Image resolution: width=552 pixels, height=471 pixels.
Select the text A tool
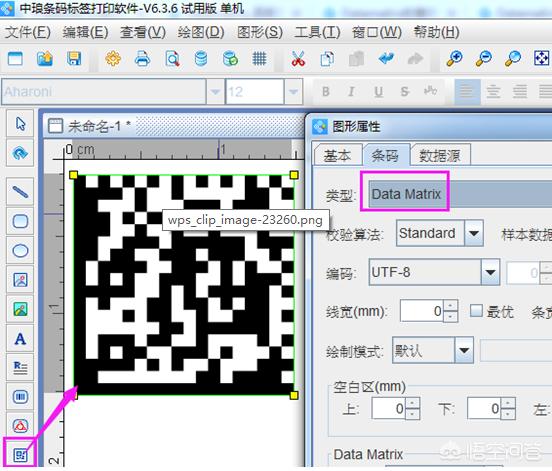coord(20,339)
